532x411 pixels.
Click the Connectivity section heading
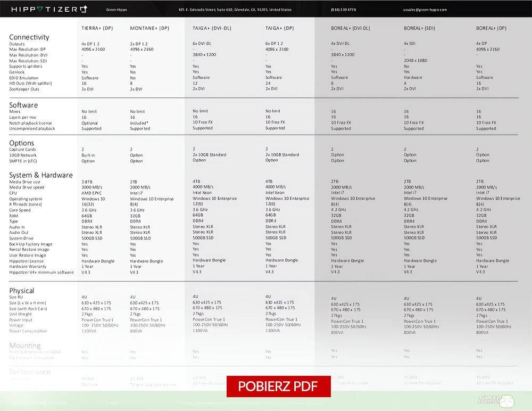point(29,37)
